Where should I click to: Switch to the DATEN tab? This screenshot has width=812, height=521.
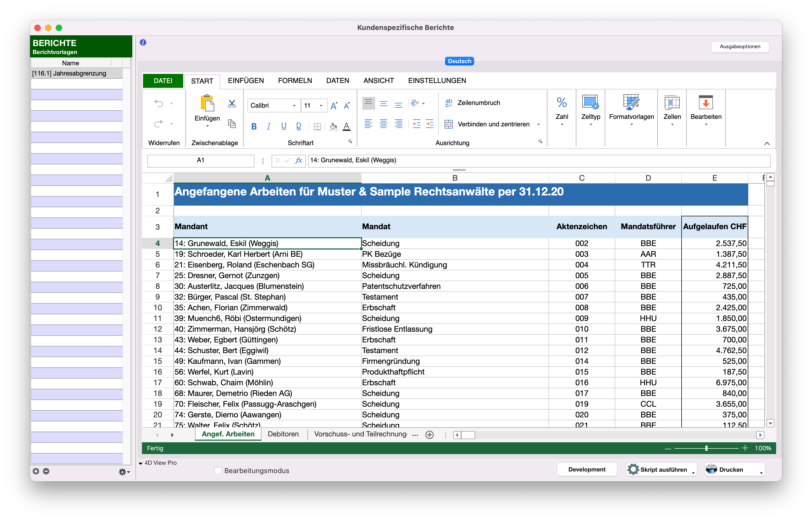coord(337,81)
